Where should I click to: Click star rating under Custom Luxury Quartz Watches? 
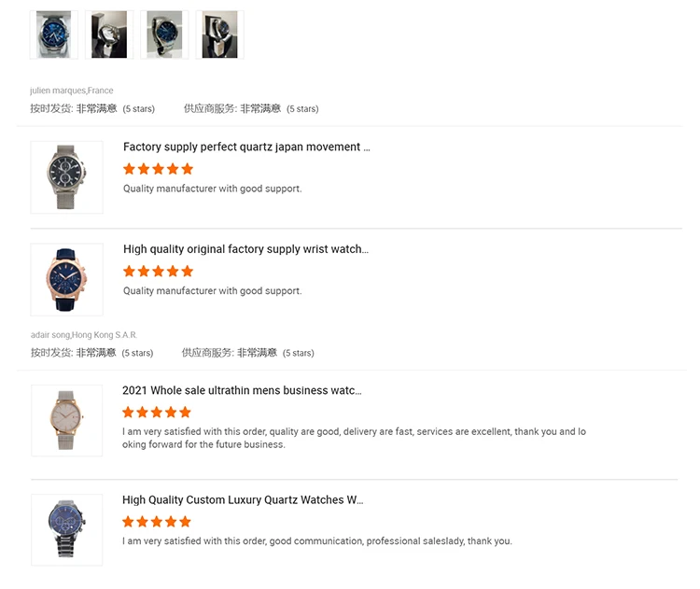pos(157,521)
